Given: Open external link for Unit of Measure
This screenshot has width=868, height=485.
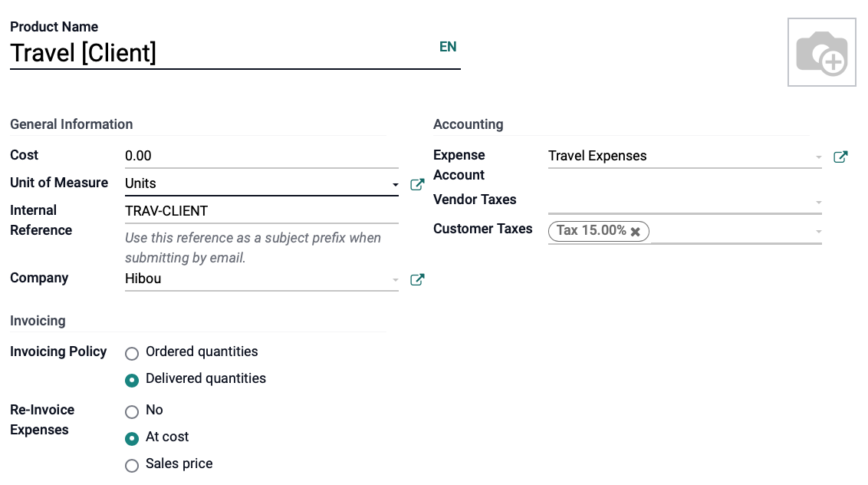Looking at the screenshot, I should [x=417, y=185].
